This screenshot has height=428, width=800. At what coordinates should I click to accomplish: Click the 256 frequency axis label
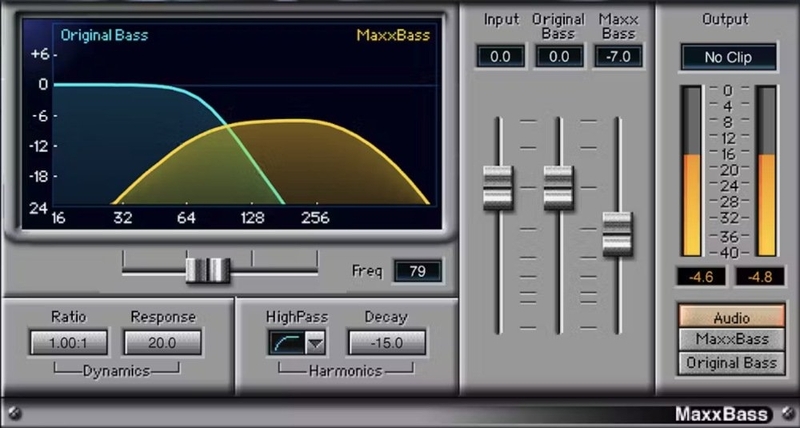[x=315, y=218]
